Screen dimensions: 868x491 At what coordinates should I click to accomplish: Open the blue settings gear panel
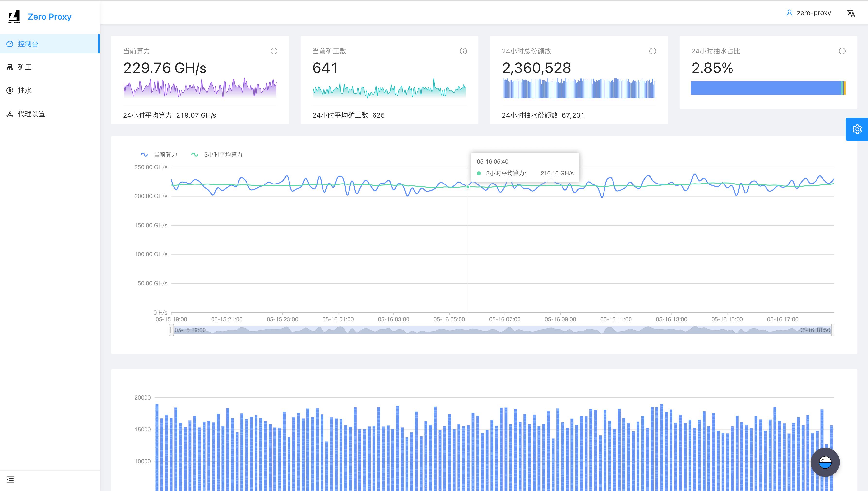coord(857,129)
